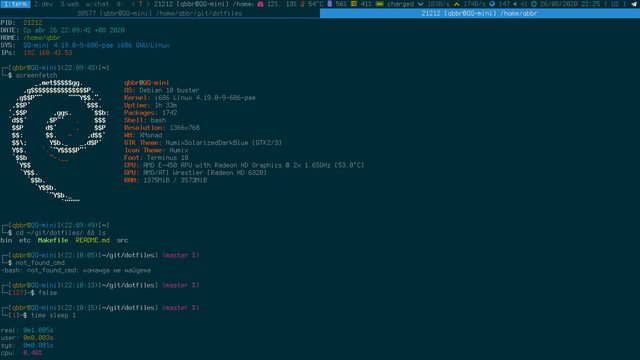This screenshot has width=640, height=360.
Task: Click the Telegram tray icon
Action: 634,4
